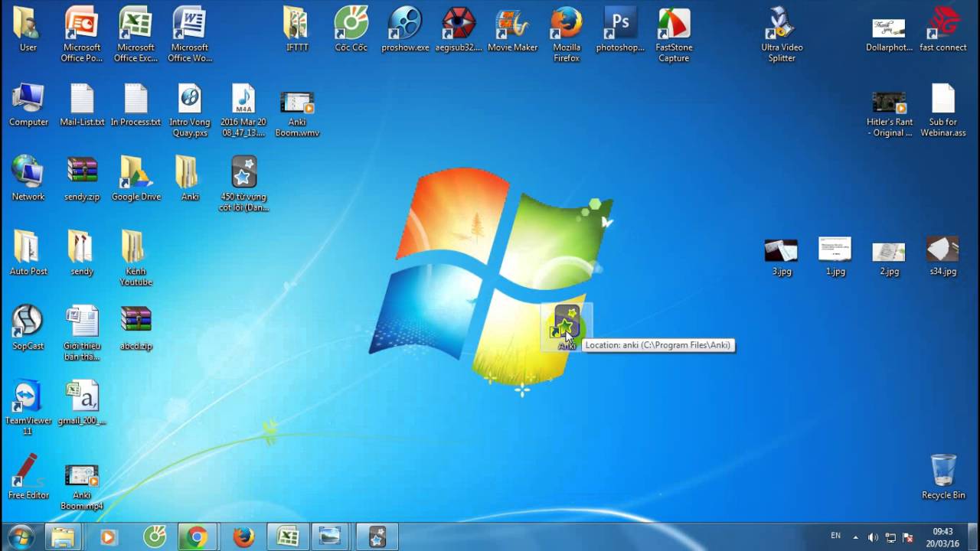Show hidden system tray icons

click(855, 537)
